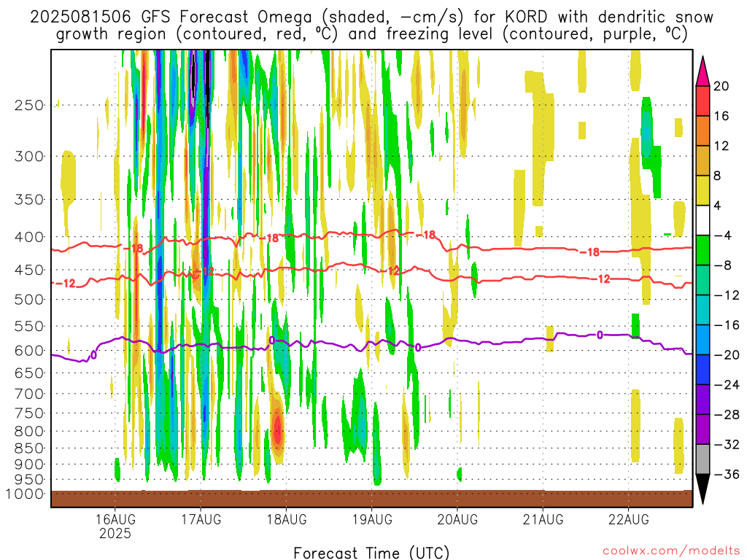Click the red omega maximum near 800 mb

(x=278, y=430)
